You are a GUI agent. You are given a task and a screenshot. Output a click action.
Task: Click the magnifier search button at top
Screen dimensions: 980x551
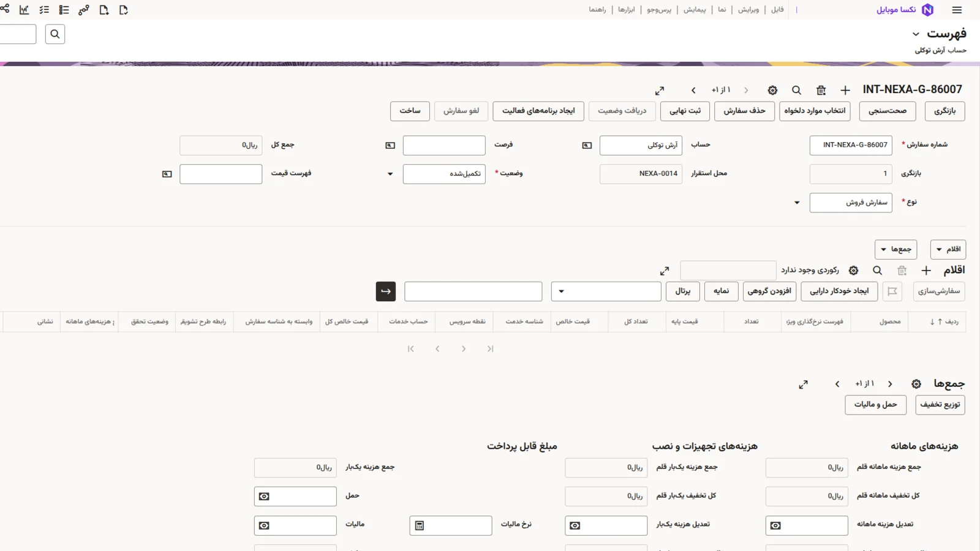pyautogui.click(x=55, y=34)
